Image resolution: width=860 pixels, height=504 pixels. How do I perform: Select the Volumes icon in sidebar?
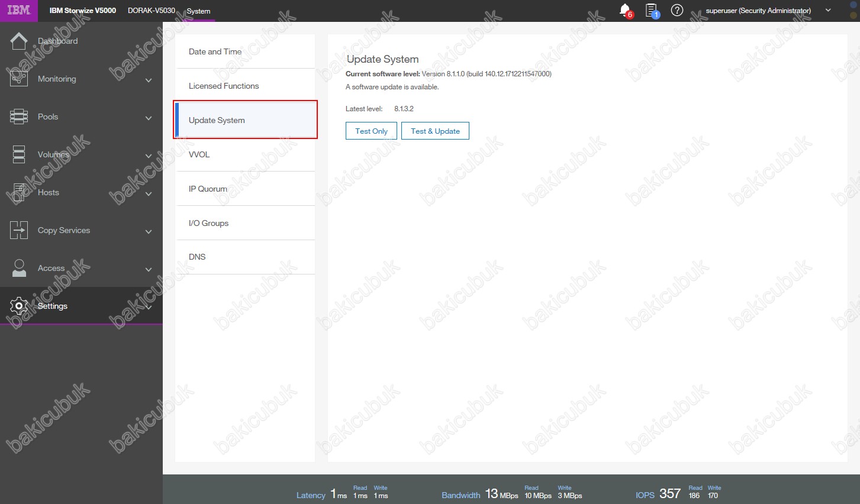(x=19, y=154)
